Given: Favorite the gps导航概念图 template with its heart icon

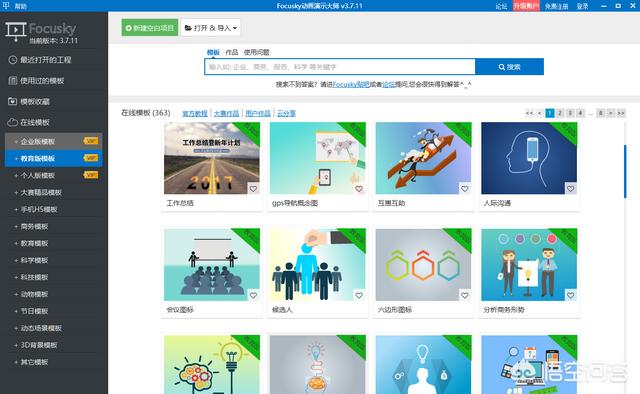Looking at the screenshot, I should (359, 189).
